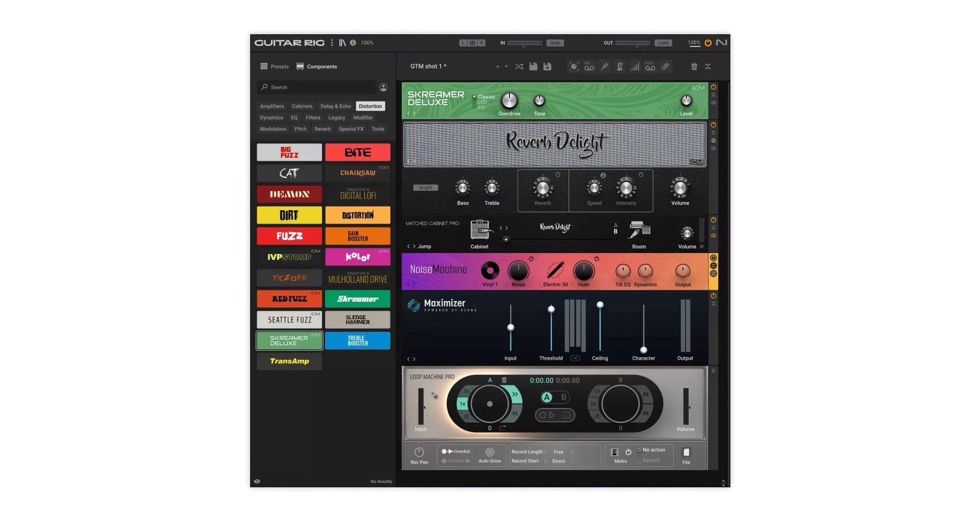Select the Amplifiers category
980x522 pixels.
[x=272, y=106]
